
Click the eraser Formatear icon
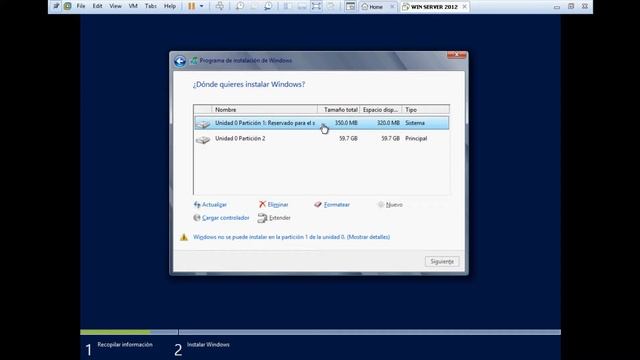[x=318, y=204]
